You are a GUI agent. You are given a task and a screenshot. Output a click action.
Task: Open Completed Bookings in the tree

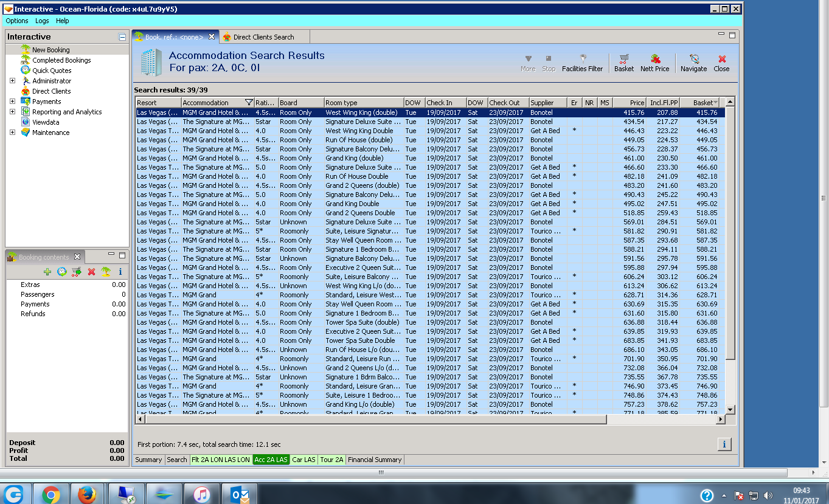61,60
